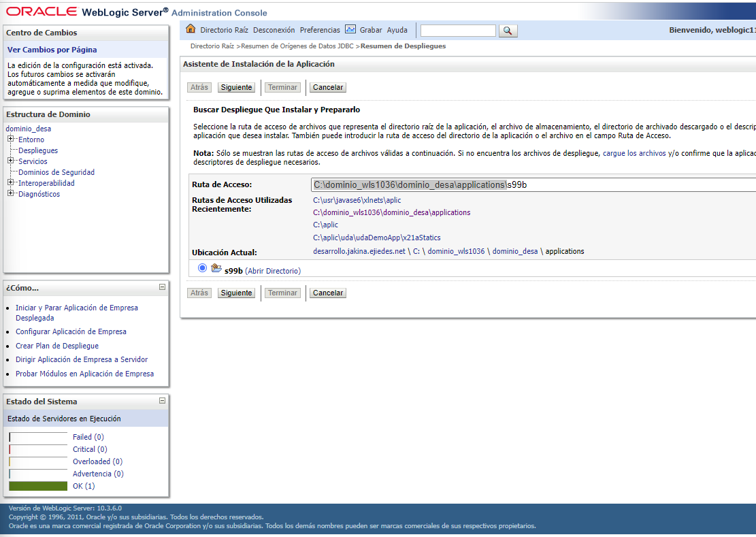Click Advertencia (0) status link
Viewport: 756px width, 537px height.
click(98, 474)
